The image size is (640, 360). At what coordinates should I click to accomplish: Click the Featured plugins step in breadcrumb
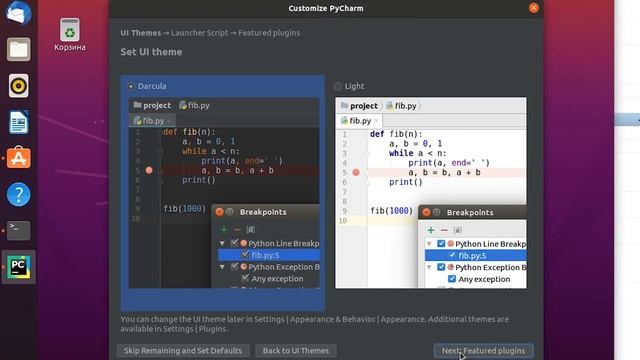[x=269, y=33]
